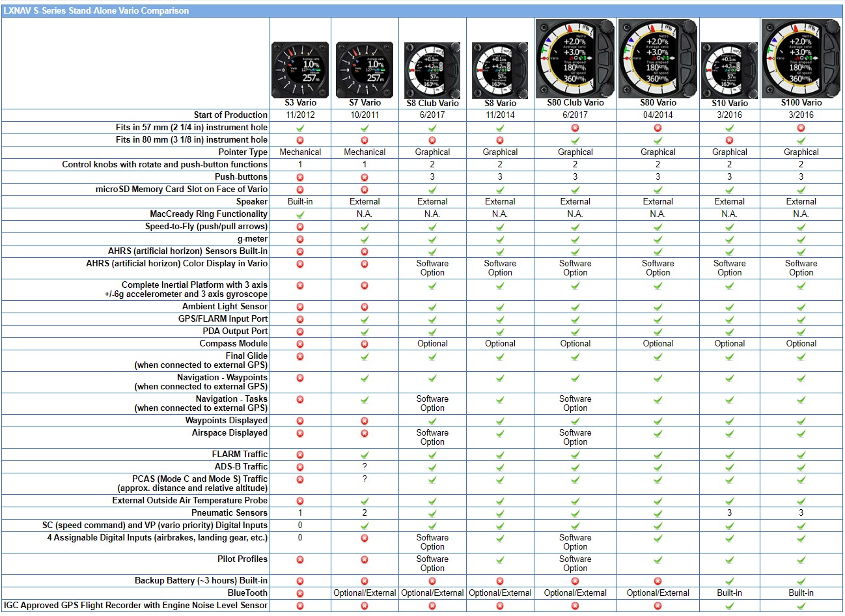This screenshot has height=616, width=845.
Task: Click the 'MacCready Ring Functionality' row label
Action: [x=208, y=214]
